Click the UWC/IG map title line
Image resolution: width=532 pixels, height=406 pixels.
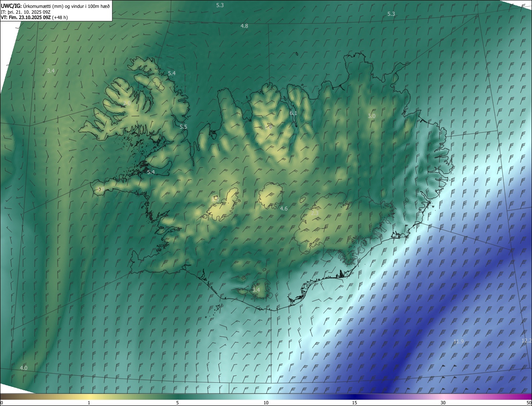point(55,5)
